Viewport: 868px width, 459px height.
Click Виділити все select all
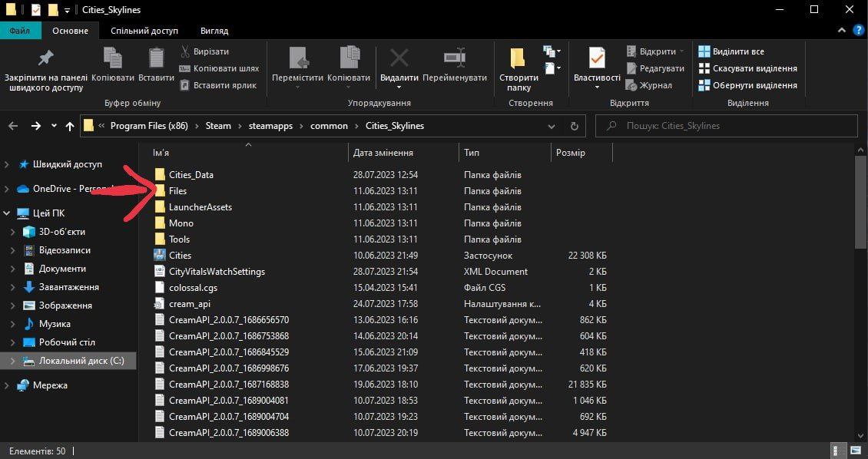[731, 51]
